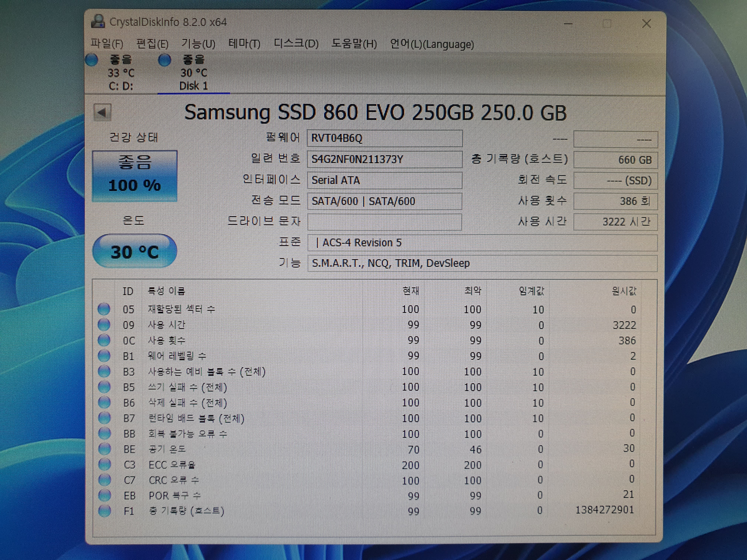
Task: Click the features field S.M.A.R.T., NCQ, TRIM, DevSleep
Action: pyautogui.click(x=483, y=263)
